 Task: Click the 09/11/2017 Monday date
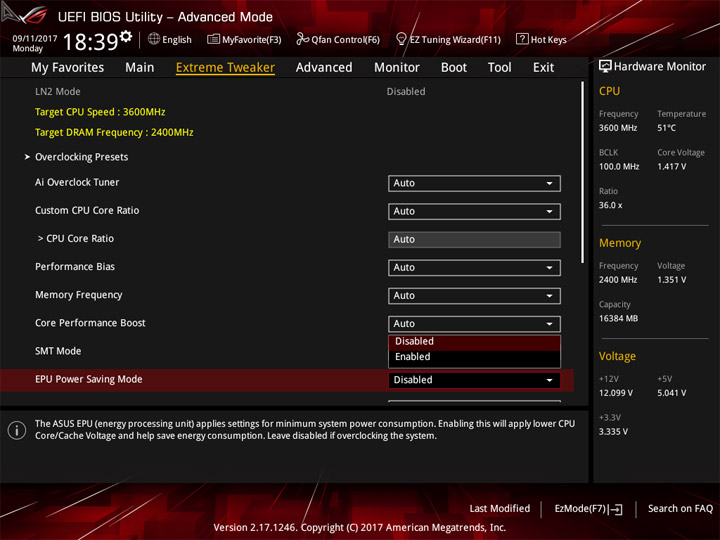[34, 43]
